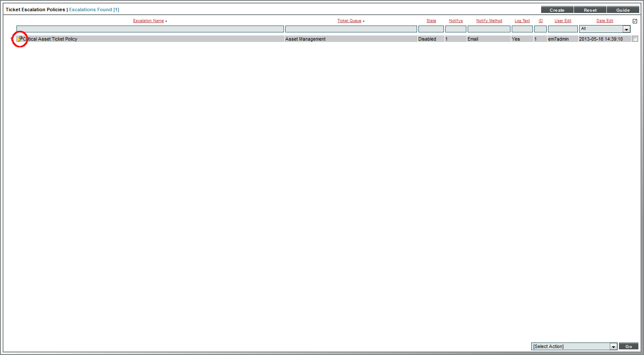Sort by the Notifys column header
The height and width of the screenshot is (355, 644).
(x=456, y=21)
